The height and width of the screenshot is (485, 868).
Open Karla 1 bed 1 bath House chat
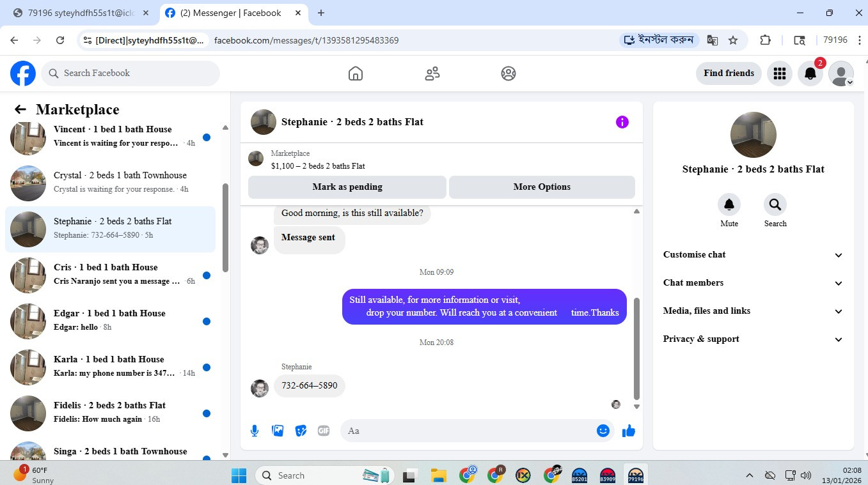coord(110,367)
